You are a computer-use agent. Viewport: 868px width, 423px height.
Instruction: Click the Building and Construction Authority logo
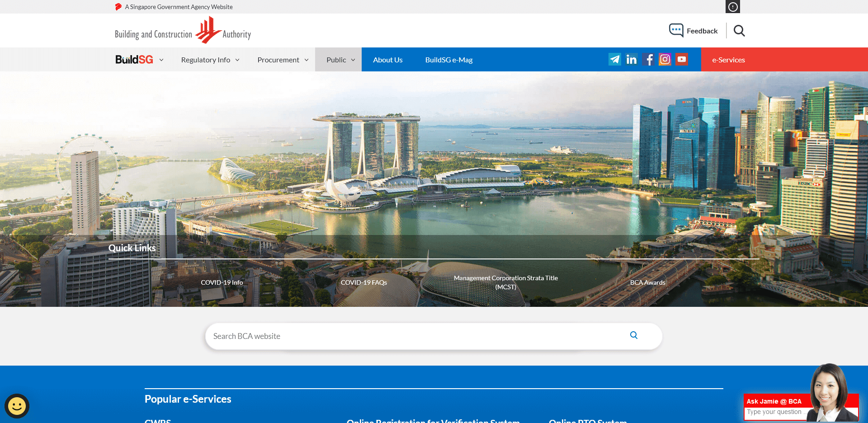183,30
